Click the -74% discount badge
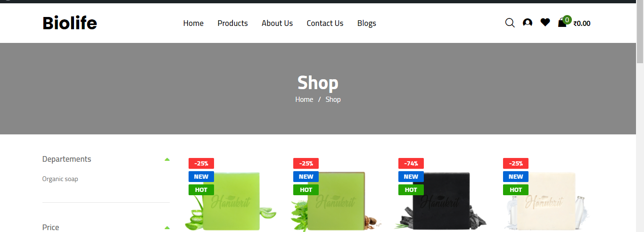This screenshot has height=232, width=644. (411, 163)
